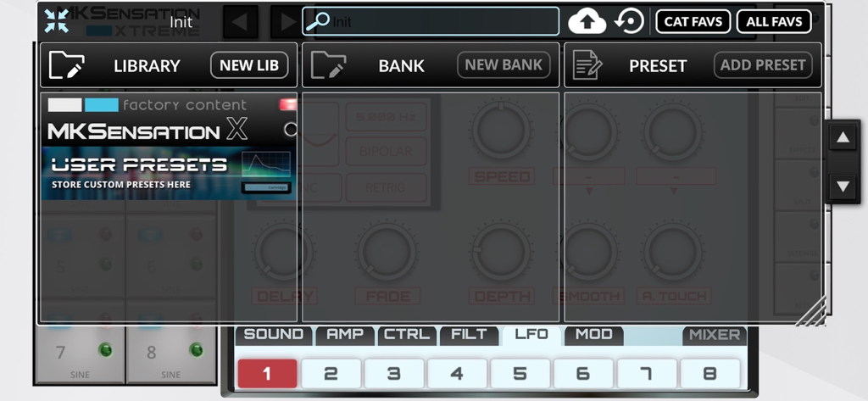Select LFO number 3
The height and width of the screenshot is (401, 868).
393,373
